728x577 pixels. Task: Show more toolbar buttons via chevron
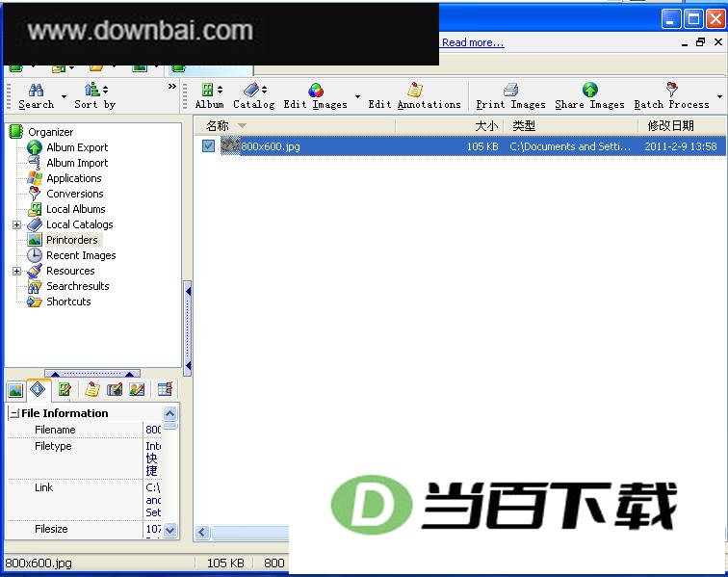pyautogui.click(x=171, y=87)
